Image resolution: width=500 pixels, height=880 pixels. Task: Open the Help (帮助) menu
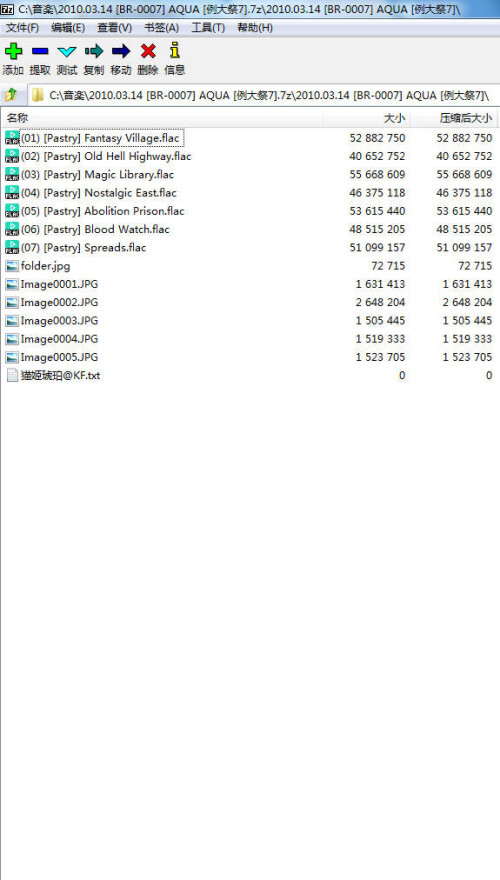(255, 28)
